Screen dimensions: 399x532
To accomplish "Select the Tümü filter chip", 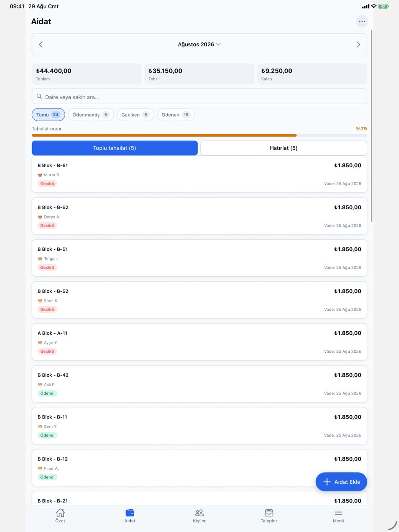I will pos(48,115).
